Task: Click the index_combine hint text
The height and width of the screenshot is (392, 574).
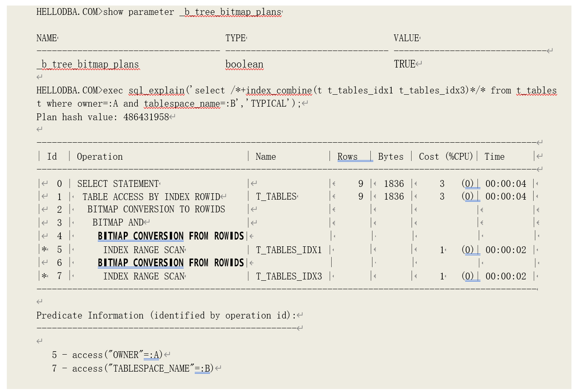Action: 278,90
